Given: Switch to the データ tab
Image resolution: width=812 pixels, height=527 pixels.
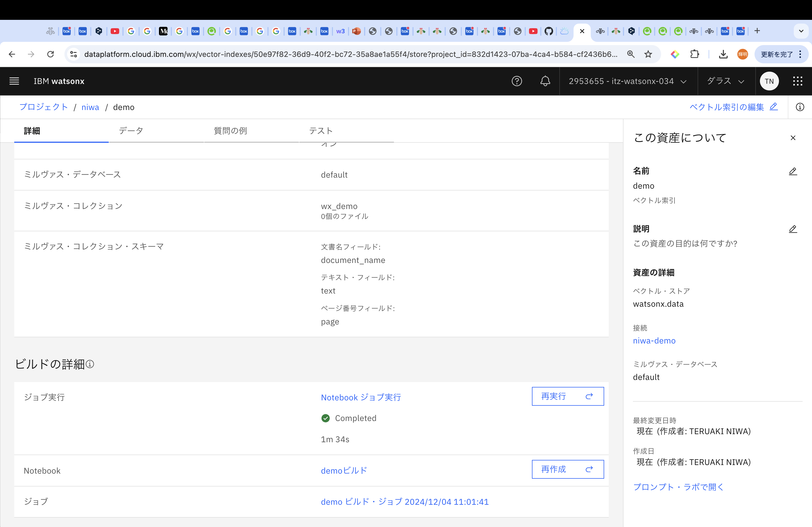Looking at the screenshot, I should tap(131, 131).
